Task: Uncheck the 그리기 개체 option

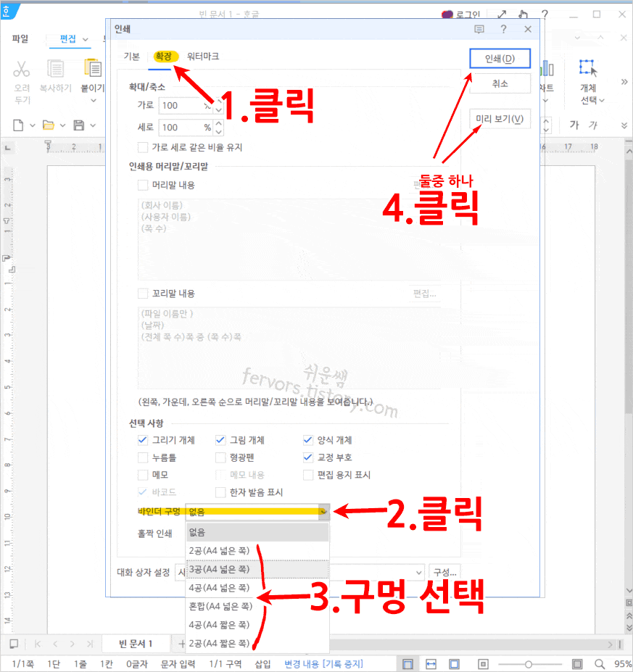Action: point(141,440)
